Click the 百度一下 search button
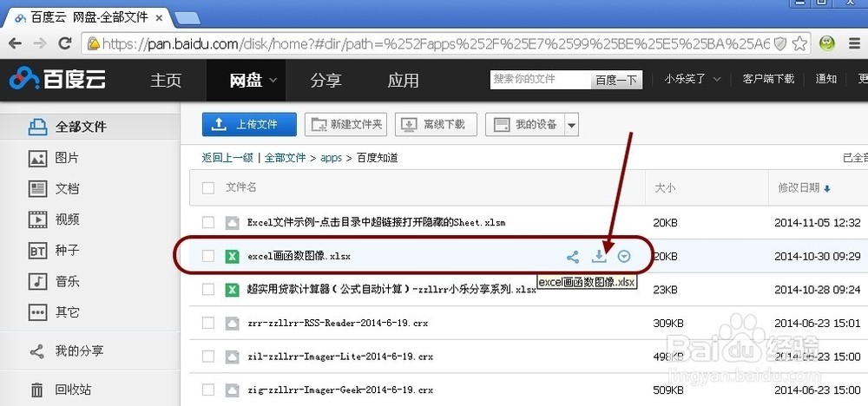 (x=616, y=80)
